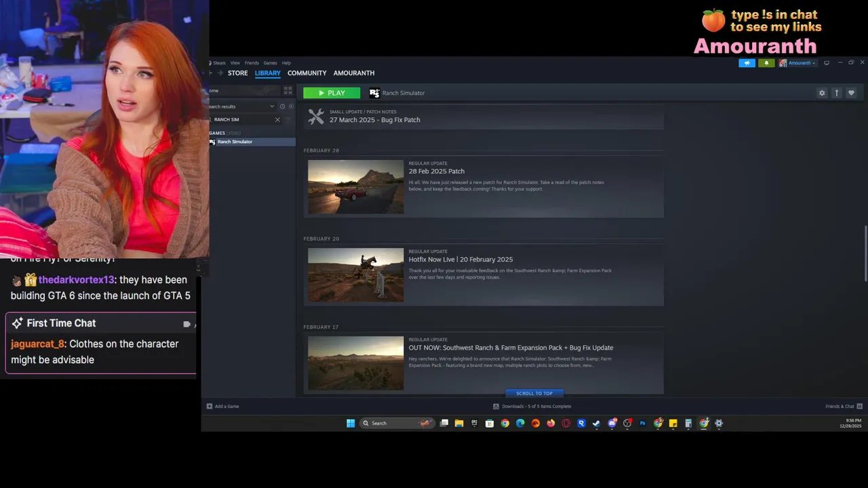Open Opera browser on taskbar
This screenshot has height=488, width=868.
click(566, 423)
